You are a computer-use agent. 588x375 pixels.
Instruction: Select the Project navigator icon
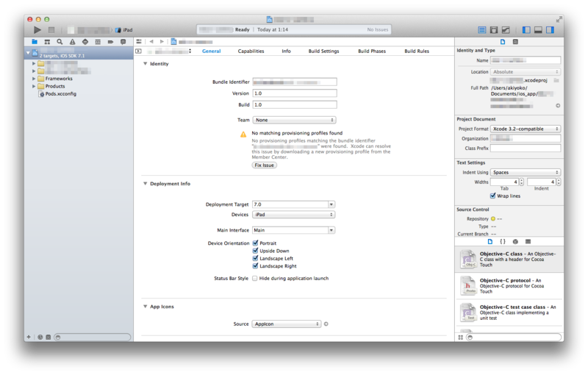coord(35,42)
